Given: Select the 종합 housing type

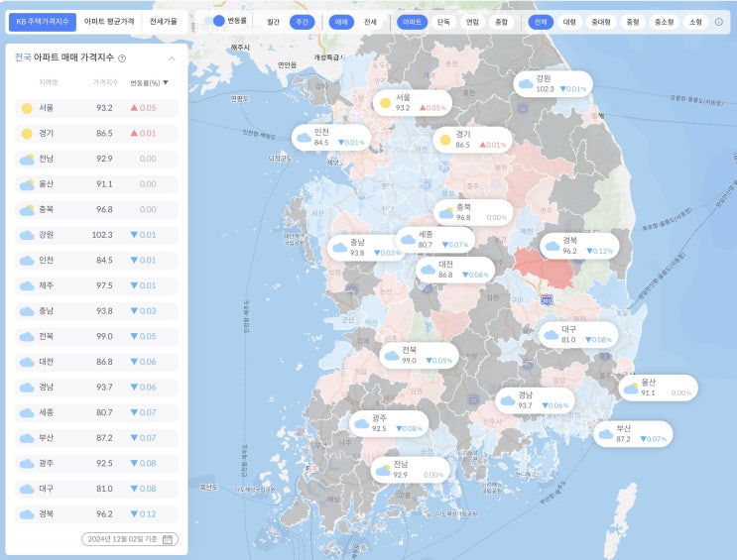Looking at the screenshot, I should (x=502, y=22).
